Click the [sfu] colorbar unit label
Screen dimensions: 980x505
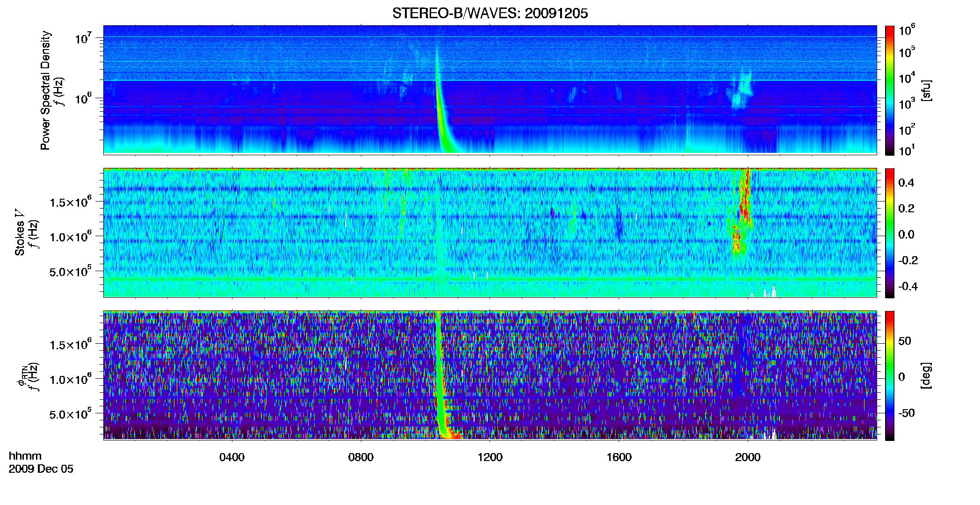click(926, 90)
